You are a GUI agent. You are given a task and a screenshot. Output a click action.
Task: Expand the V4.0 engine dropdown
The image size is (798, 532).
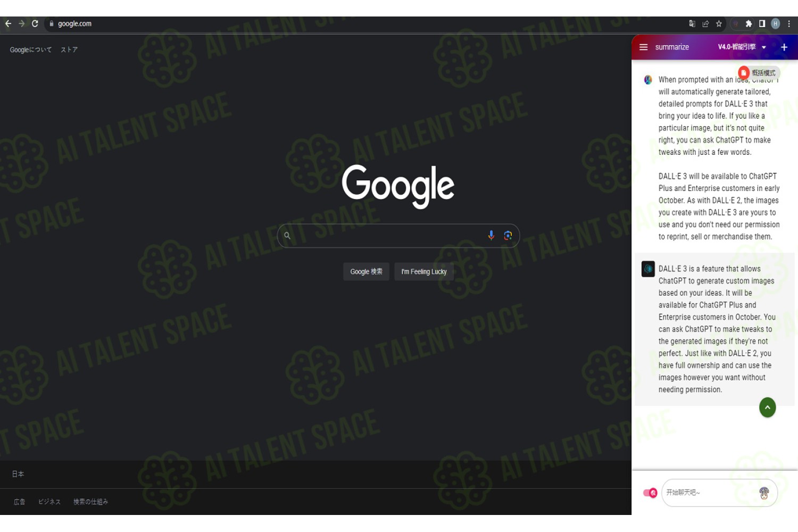point(742,47)
